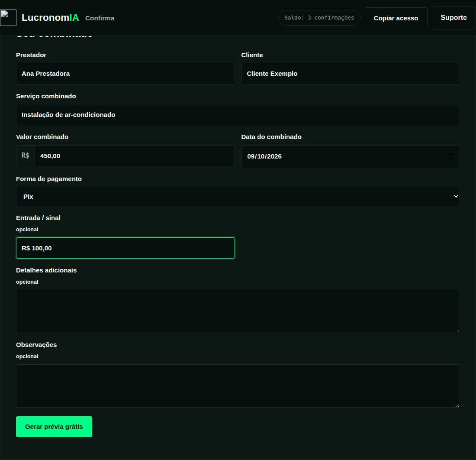Click the Valor combinado label
The height and width of the screenshot is (460, 476).
click(x=42, y=137)
